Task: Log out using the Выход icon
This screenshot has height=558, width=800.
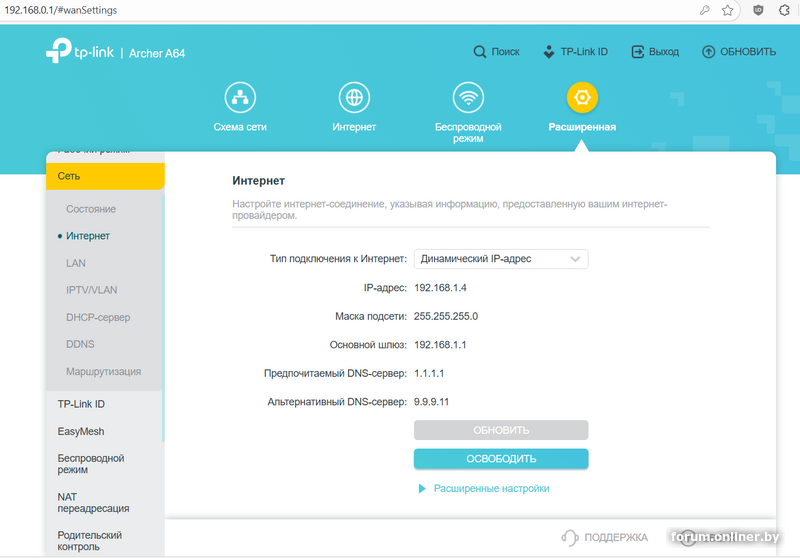Action: pos(638,52)
